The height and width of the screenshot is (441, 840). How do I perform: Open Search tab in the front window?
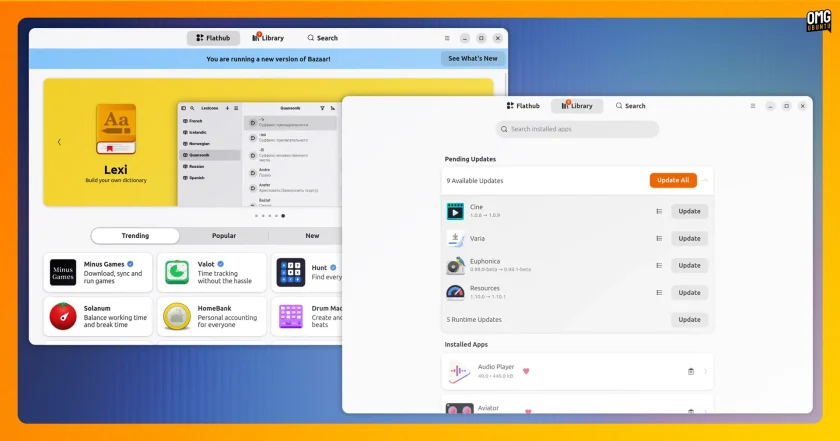(631, 106)
